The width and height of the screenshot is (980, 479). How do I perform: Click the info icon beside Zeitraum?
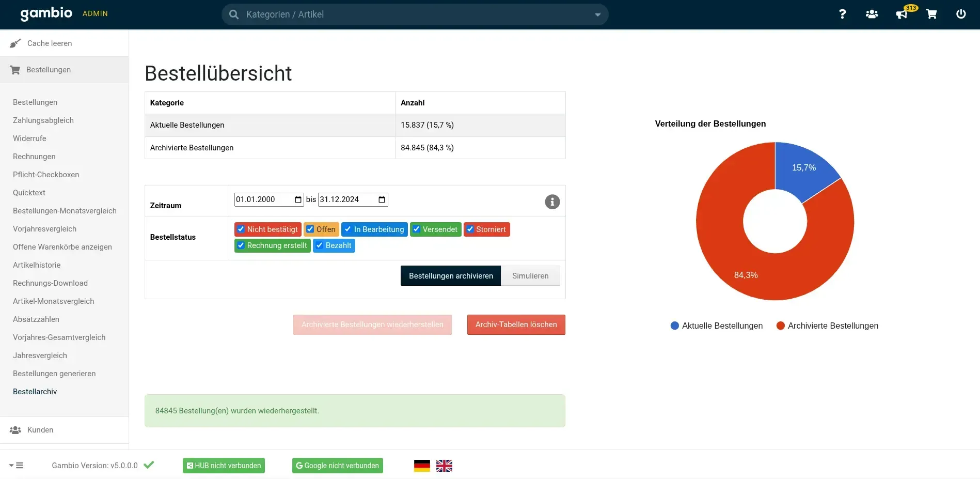click(552, 202)
